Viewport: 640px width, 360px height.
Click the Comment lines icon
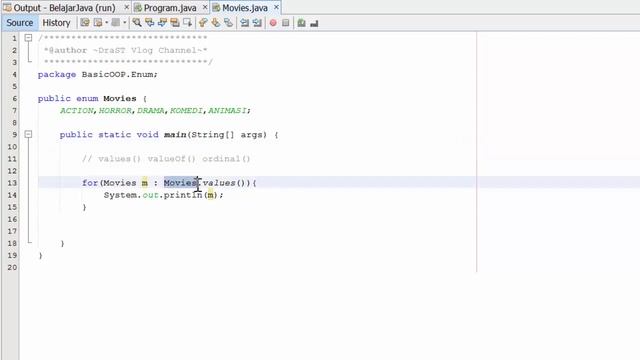tap(301, 23)
